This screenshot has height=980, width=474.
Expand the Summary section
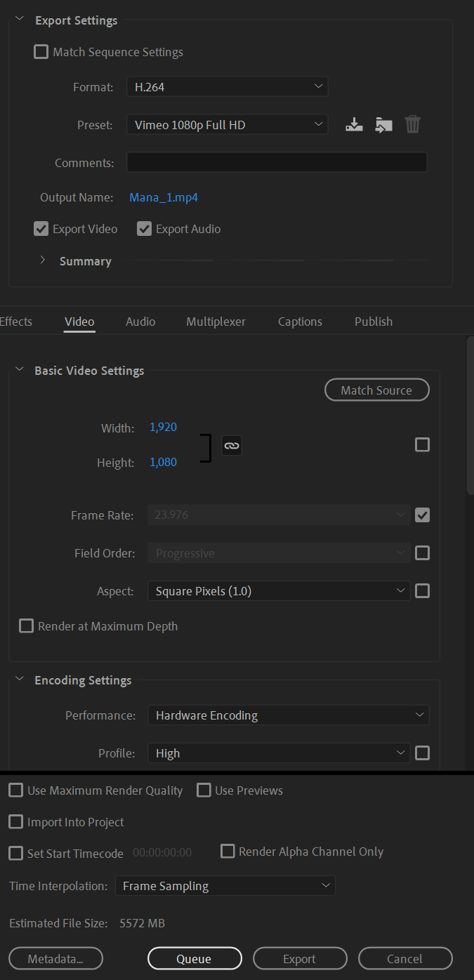(x=43, y=260)
